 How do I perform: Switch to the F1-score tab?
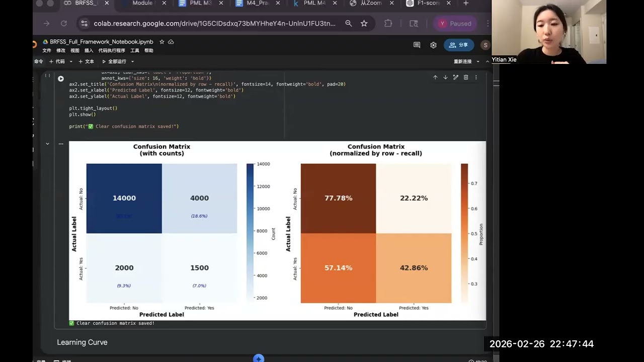[x=428, y=3]
